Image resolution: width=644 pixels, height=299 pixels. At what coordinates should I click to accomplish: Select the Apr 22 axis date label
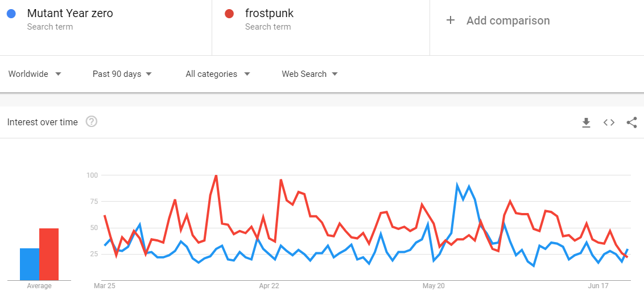[269, 285]
